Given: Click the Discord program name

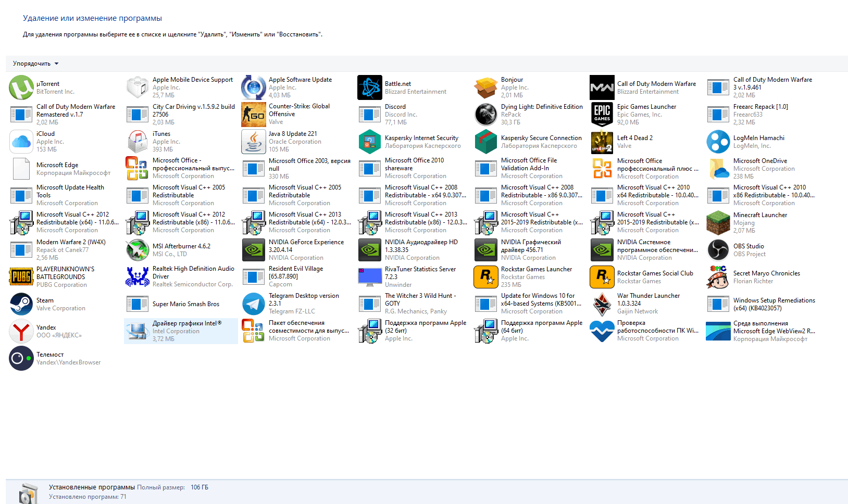Looking at the screenshot, I should [x=395, y=107].
